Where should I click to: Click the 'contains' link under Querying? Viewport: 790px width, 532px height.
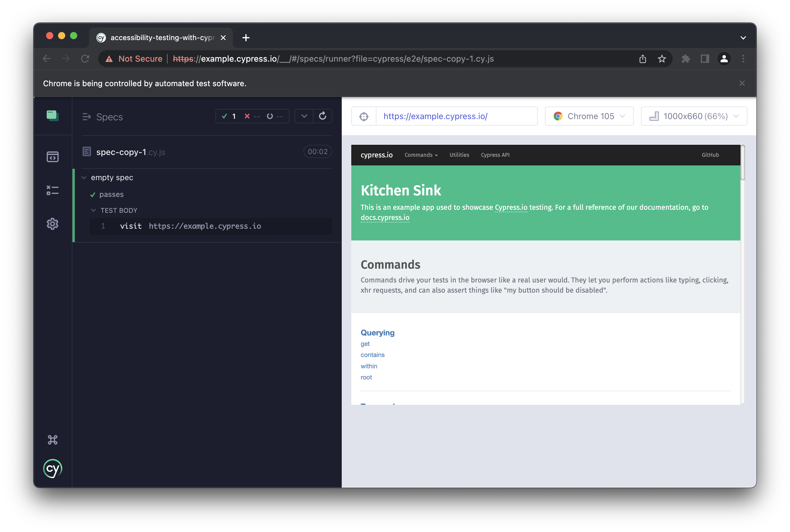(x=372, y=355)
